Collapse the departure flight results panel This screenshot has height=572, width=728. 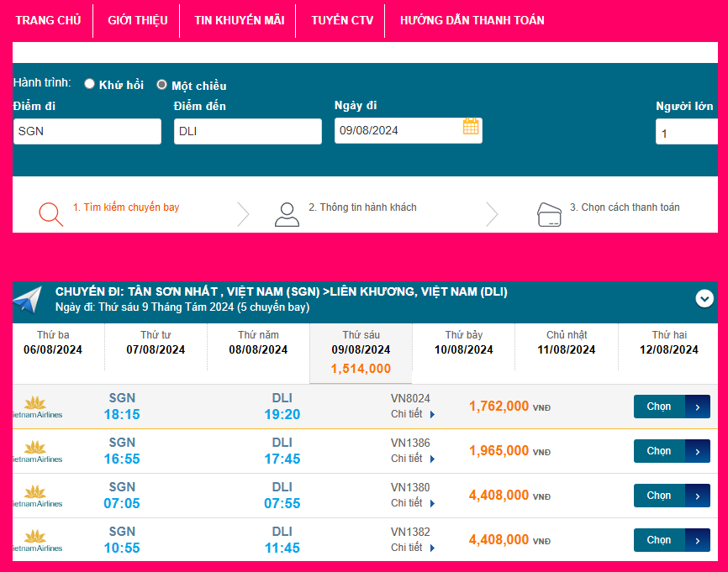pyautogui.click(x=704, y=298)
